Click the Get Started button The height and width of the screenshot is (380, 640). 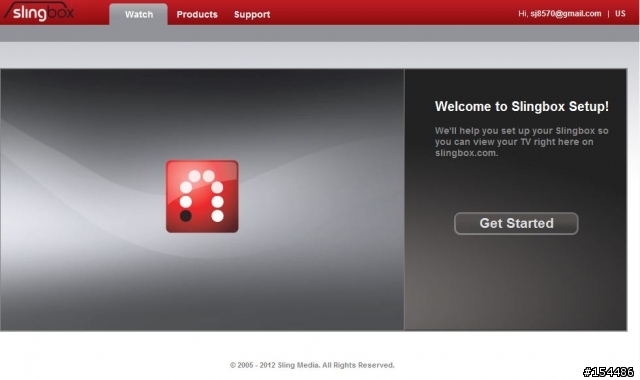tap(516, 223)
